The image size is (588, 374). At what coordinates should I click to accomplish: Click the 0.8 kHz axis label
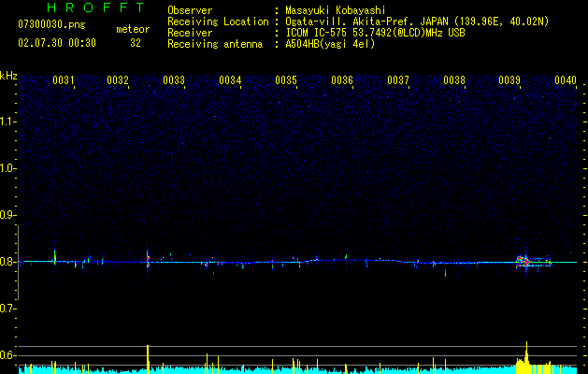(x=7, y=262)
